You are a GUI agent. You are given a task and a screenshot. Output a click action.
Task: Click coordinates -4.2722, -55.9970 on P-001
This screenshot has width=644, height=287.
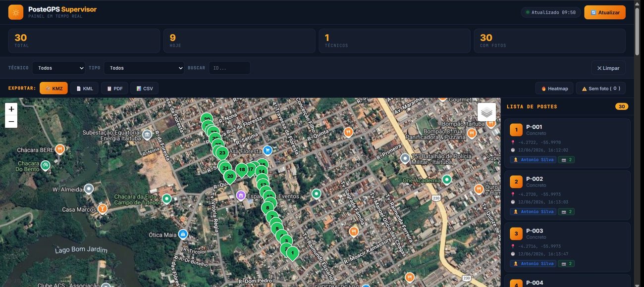[539, 142]
